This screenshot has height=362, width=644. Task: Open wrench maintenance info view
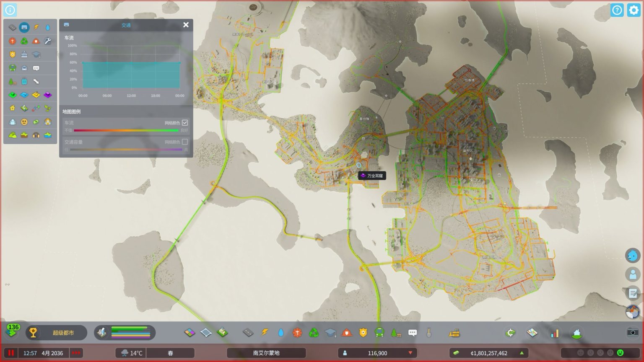click(48, 41)
